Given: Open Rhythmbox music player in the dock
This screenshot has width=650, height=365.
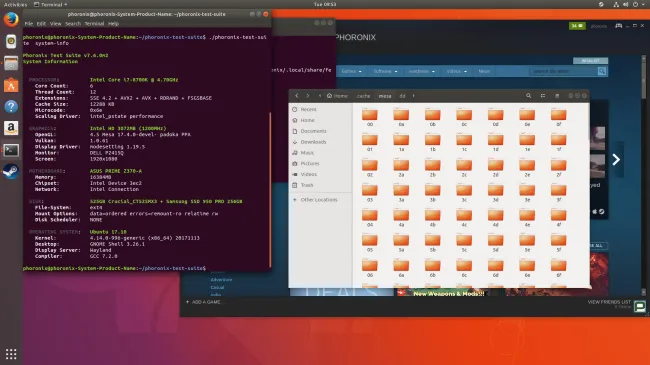Looking at the screenshot, I should point(11,41).
